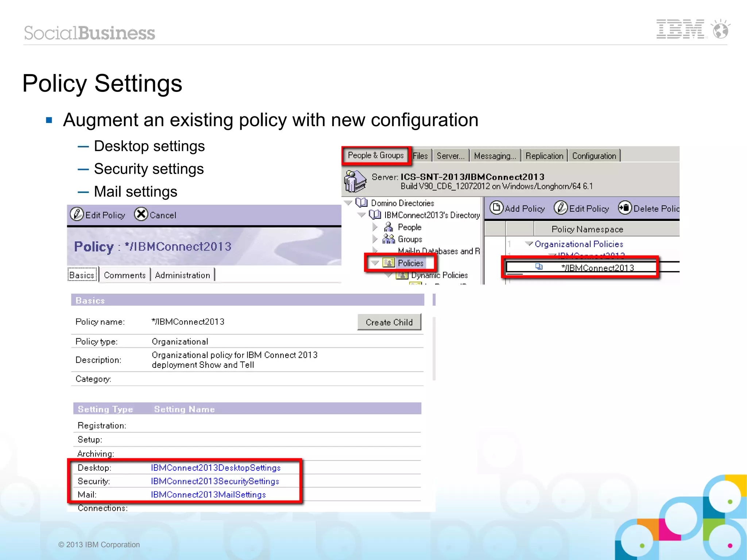Click the Archiving: setting row label
Screen dimensions: 747x560
coord(96,453)
